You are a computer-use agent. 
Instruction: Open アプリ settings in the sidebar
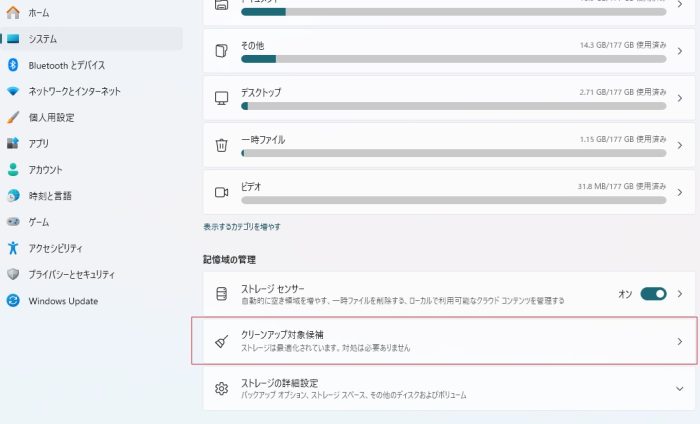[x=92, y=143]
